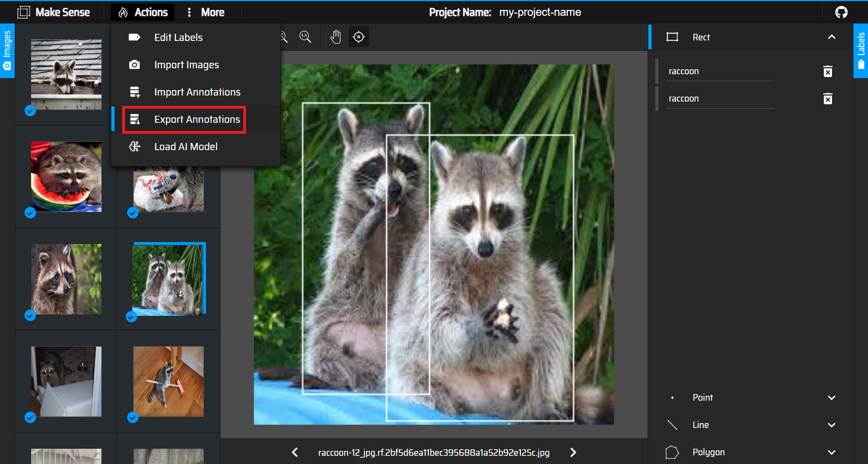Select the raccoon near refrigerator thumbnail
The width and height of the screenshot is (868, 464).
pos(66,382)
